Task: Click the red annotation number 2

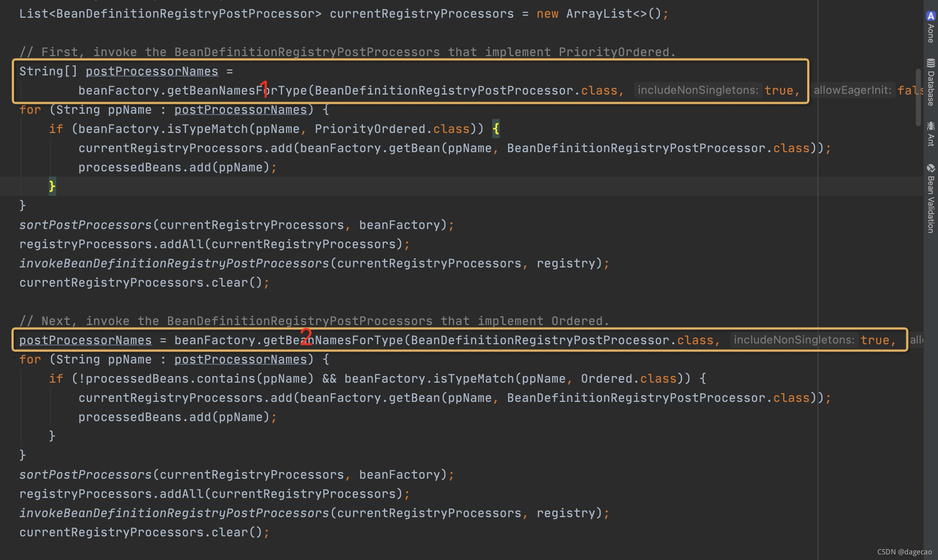Action: coord(306,336)
